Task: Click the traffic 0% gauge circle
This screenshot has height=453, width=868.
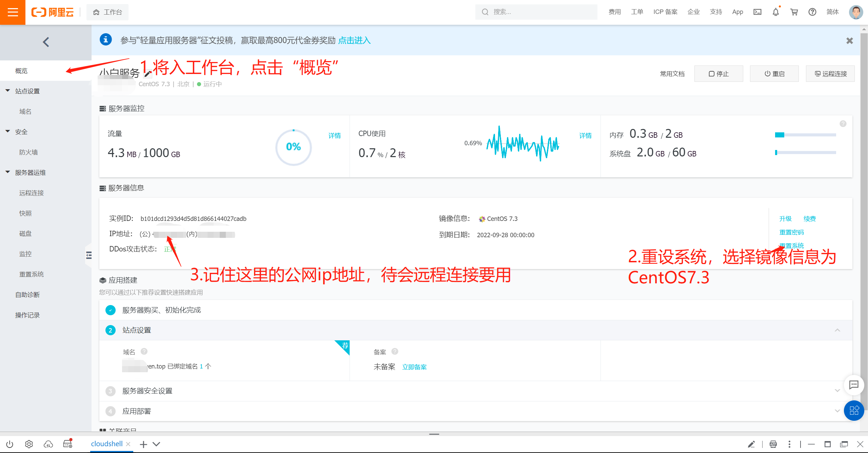Action: click(293, 147)
